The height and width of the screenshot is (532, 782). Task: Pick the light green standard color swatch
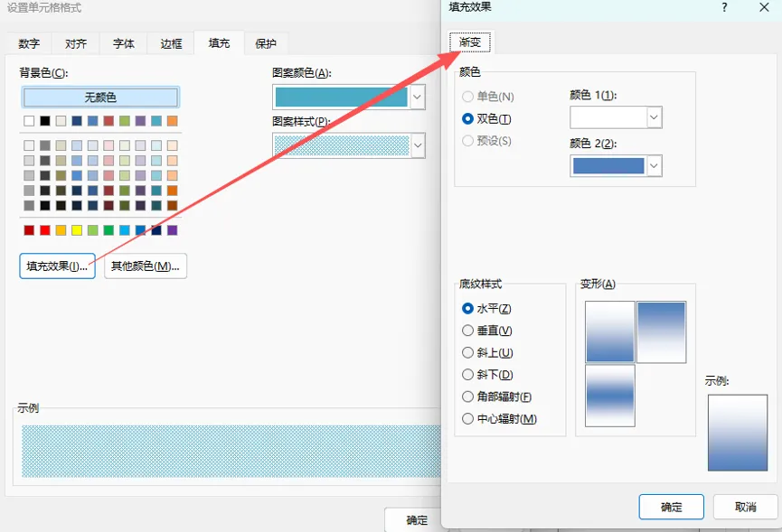[93, 230]
